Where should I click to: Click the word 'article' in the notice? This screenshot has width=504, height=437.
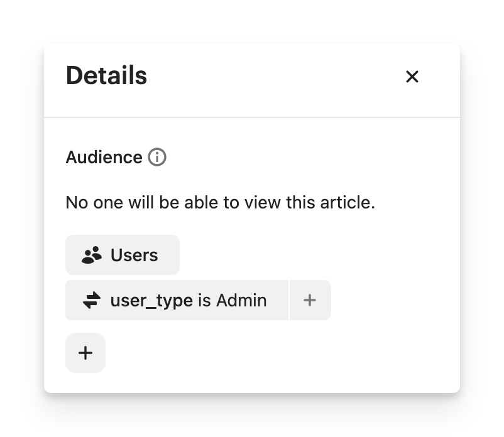[x=351, y=203]
